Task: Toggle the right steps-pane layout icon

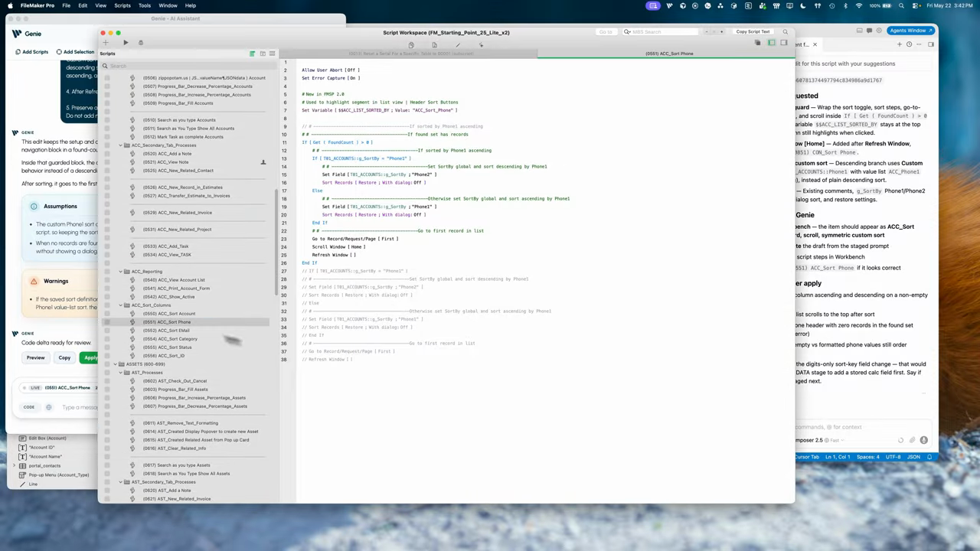Action: pyautogui.click(x=783, y=43)
